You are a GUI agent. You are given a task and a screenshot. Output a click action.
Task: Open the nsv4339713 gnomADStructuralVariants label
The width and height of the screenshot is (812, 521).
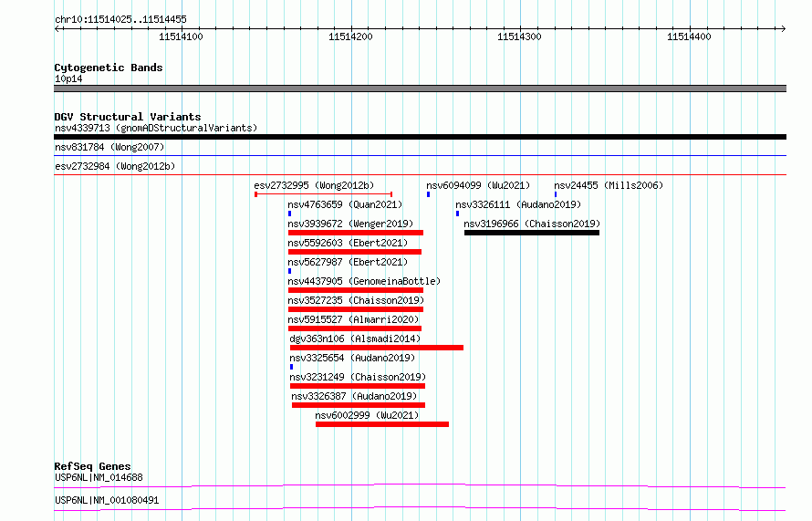[x=156, y=128]
